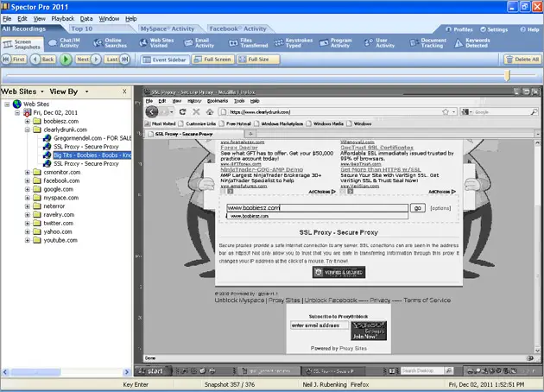Viewport: 544px width, 392px height.
Task: Open Help in the top-right bar
Action: pyautogui.click(x=529, y=29)
